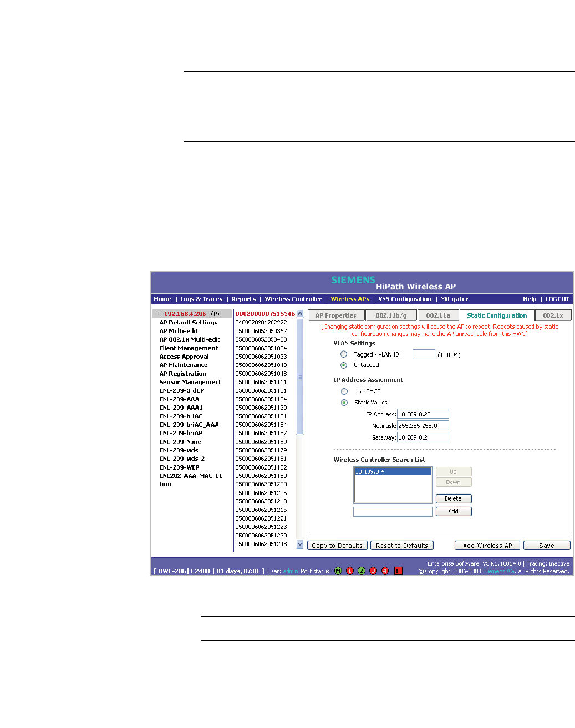Screen dimensions: 575x728
Task: Click the VLAN ID input field
Action: click(x=424, y=354)
